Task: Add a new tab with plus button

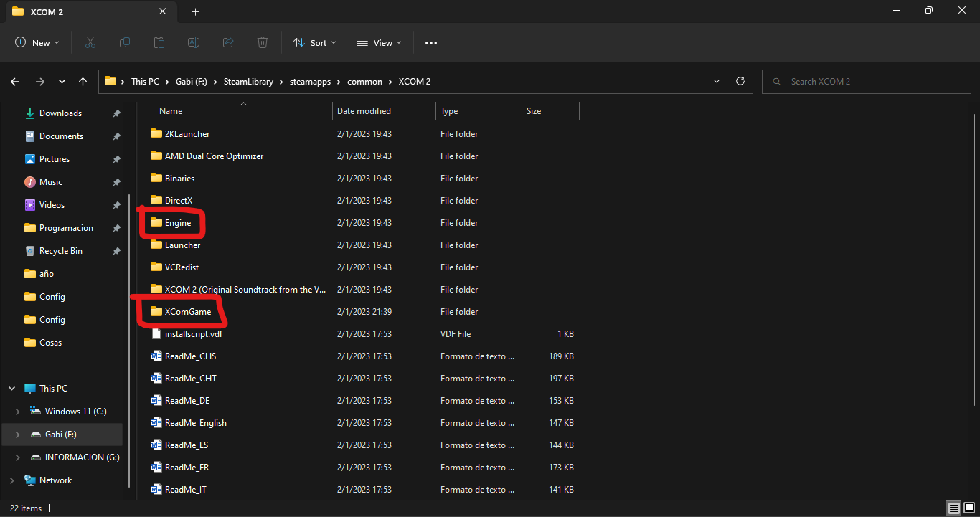Action: coord(195,11)
